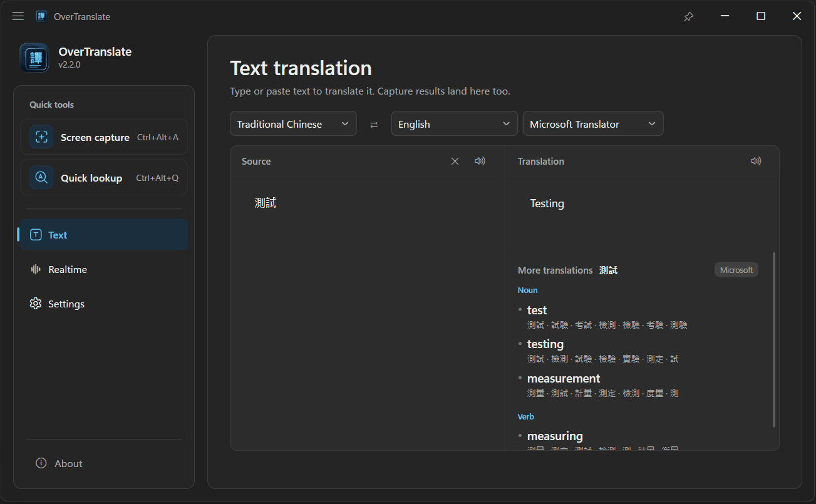
Task: Swap source and target languages
Action: click(x=374, y=124)
